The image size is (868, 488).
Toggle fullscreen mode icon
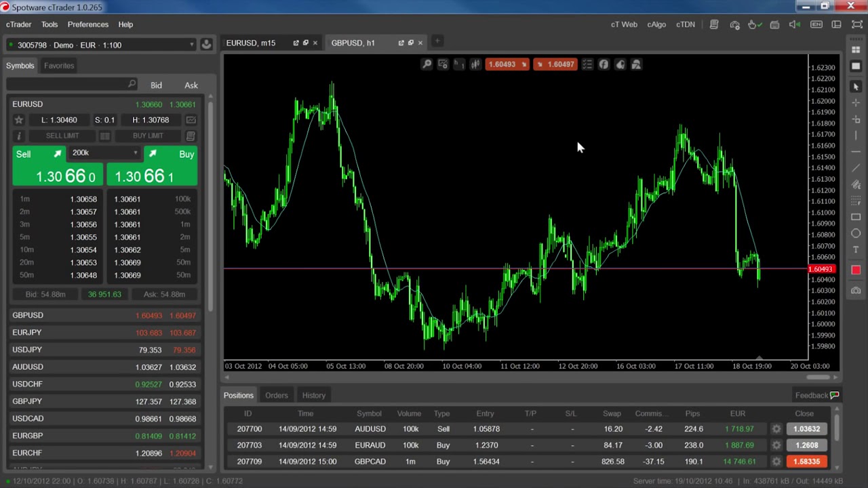coord(857,25)
